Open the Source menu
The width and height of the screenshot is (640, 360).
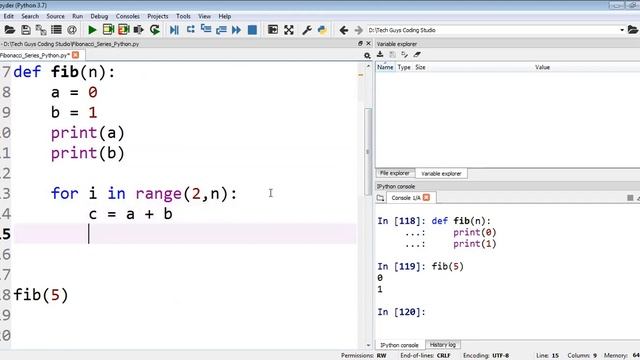(x=56, y=16)
